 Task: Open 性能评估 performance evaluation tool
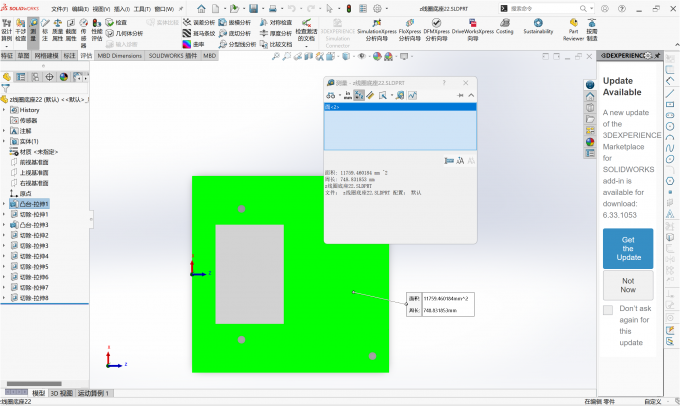(97, 30)
